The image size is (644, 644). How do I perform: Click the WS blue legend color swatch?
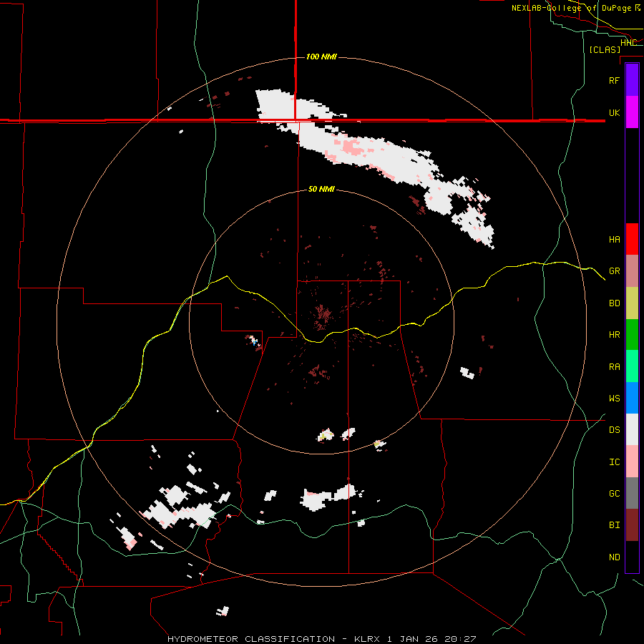point(632,398)
